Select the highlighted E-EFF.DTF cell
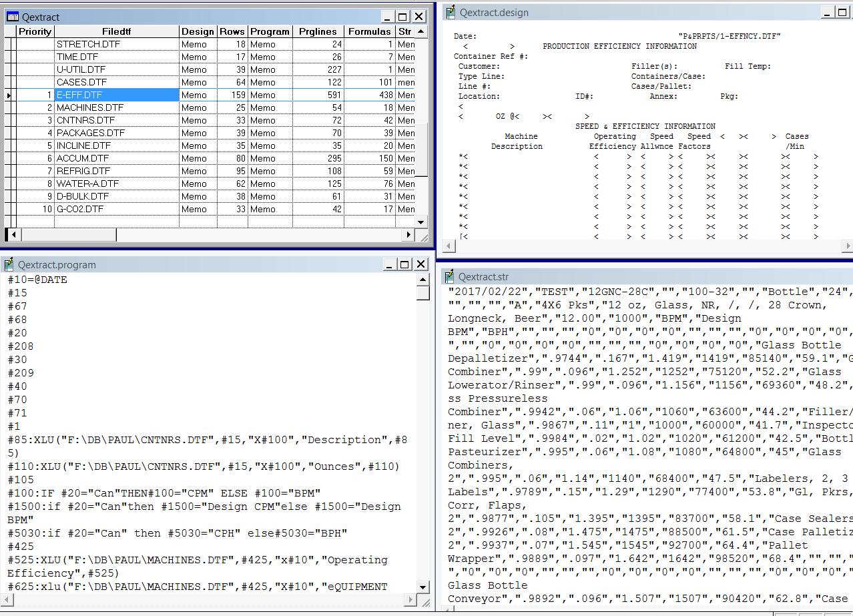 pos(117,95)
